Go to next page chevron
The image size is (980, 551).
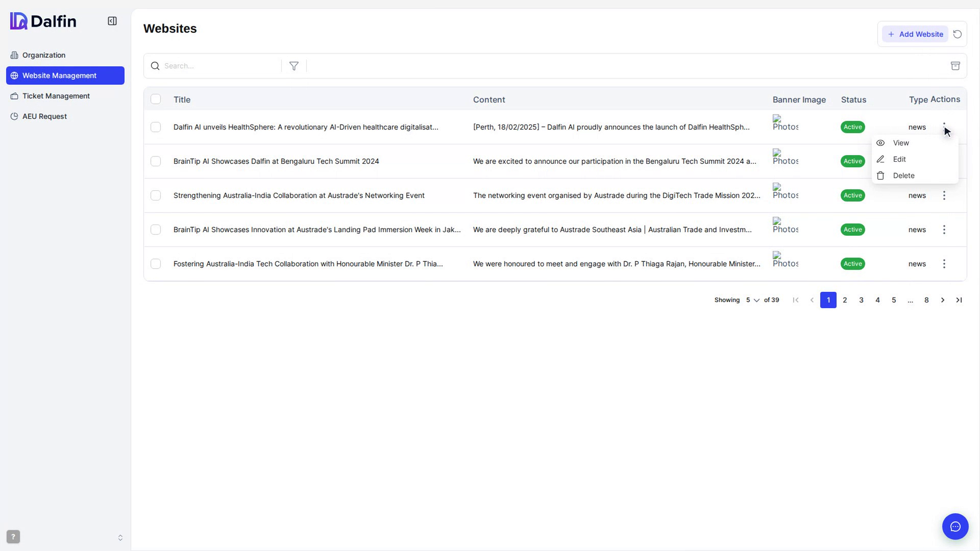pos(943,300)
